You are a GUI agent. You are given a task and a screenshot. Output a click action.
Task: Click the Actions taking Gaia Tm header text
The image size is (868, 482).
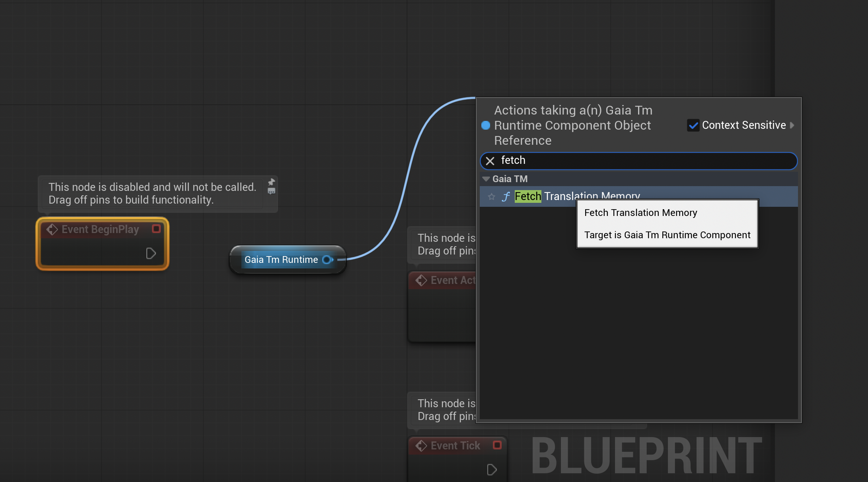(573, 125)
